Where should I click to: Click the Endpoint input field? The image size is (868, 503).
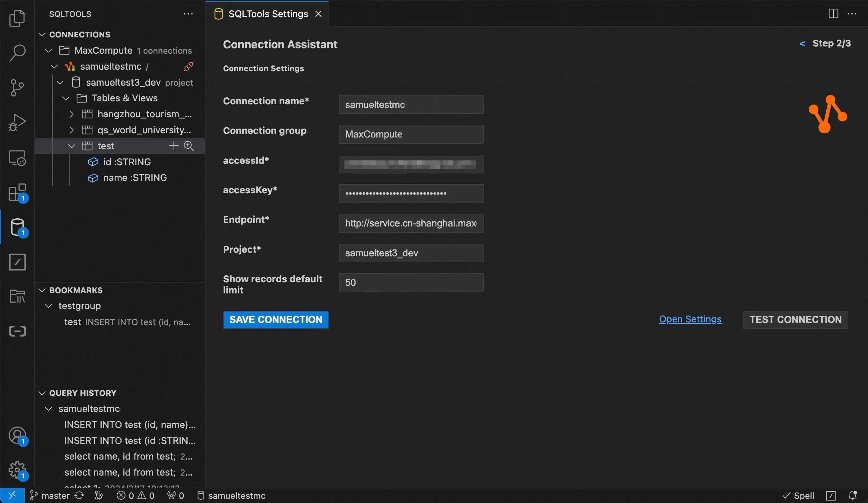click(410, 223)
